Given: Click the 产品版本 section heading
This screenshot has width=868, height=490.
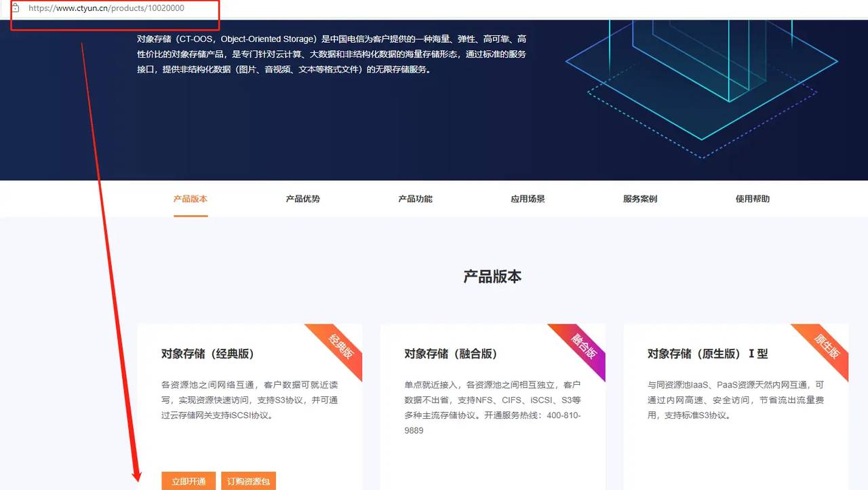Looking at the screenshot, I should click(493, 276).
